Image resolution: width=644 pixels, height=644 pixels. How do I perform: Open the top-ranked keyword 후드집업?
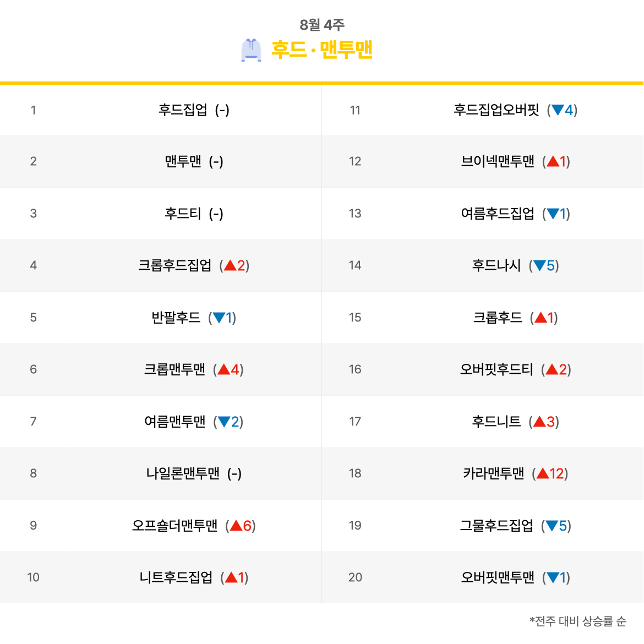coord(183,110)
